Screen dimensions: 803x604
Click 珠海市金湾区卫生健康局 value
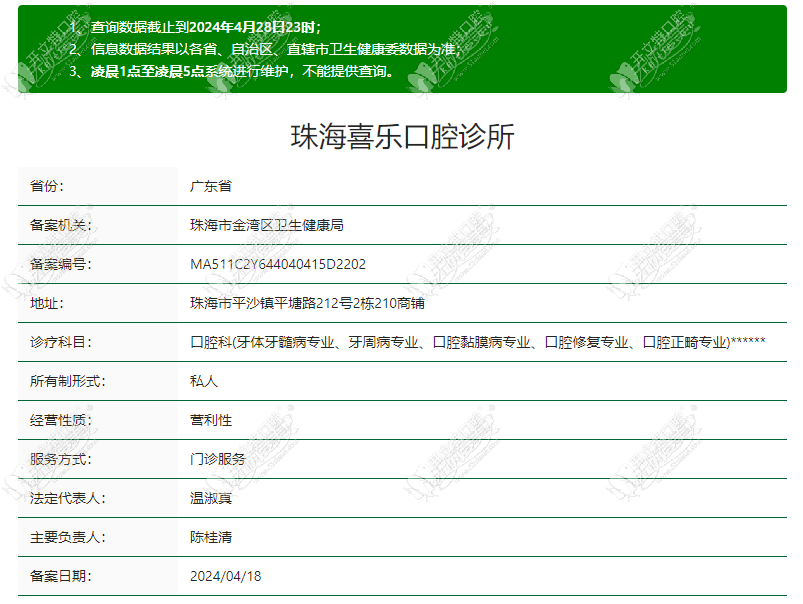(267, 225)
